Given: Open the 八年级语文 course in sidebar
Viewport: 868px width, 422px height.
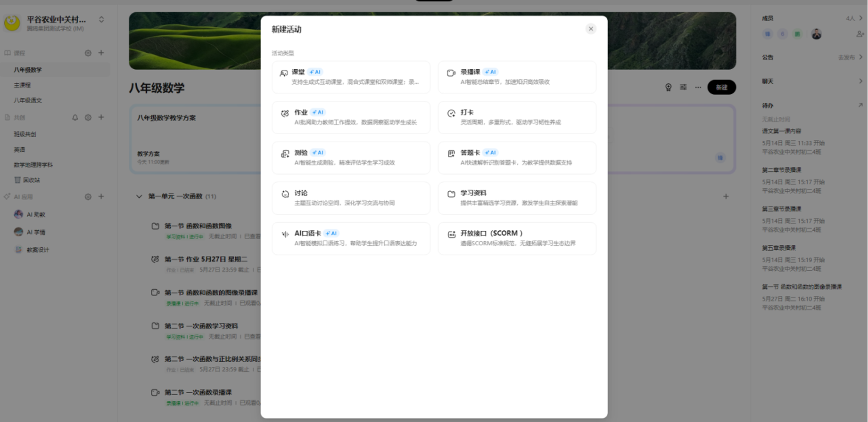Looking at the screenshot, I should [x=28, y=100].
